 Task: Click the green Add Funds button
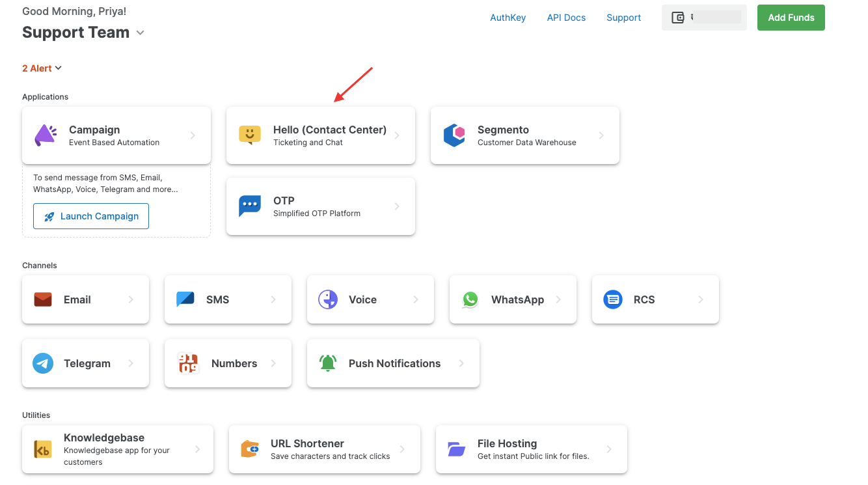pyautogui.click(x=791, y=18)
